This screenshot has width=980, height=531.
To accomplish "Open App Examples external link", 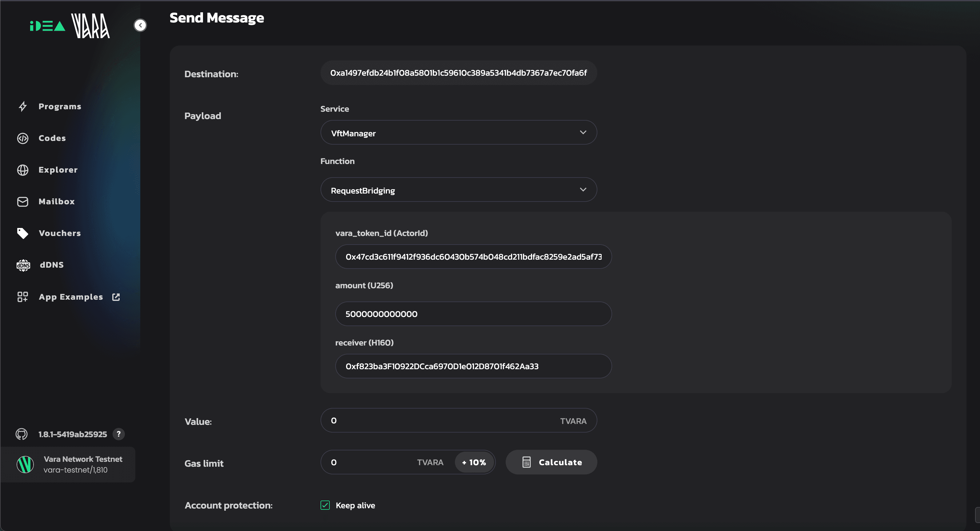I will 71,297.
